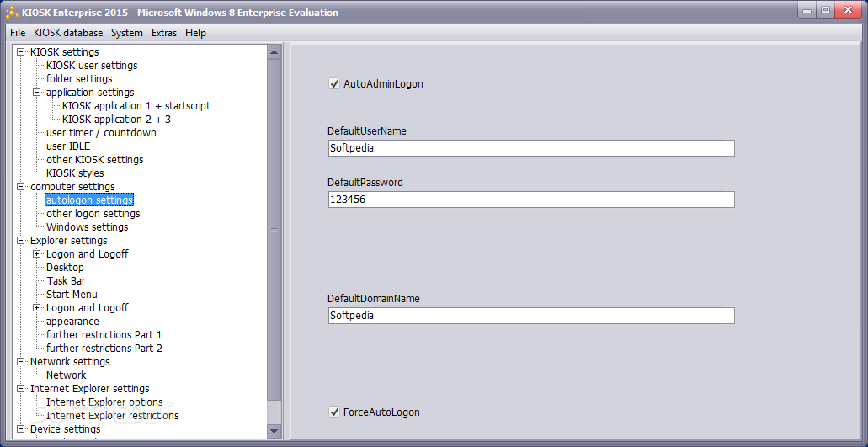Click the DefaultUserName input field
The height and width of the screenshot is (447, 868).
pos(531,148)
